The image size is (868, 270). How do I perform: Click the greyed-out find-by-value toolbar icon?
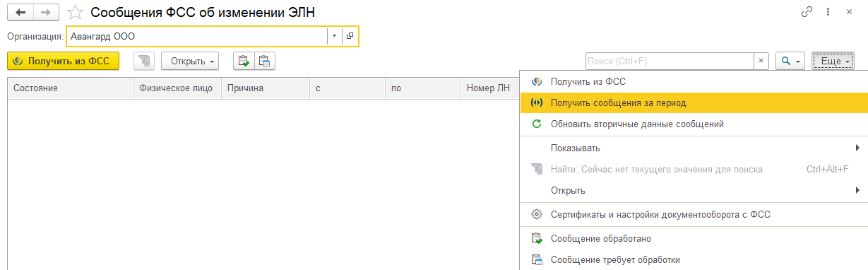144,61
